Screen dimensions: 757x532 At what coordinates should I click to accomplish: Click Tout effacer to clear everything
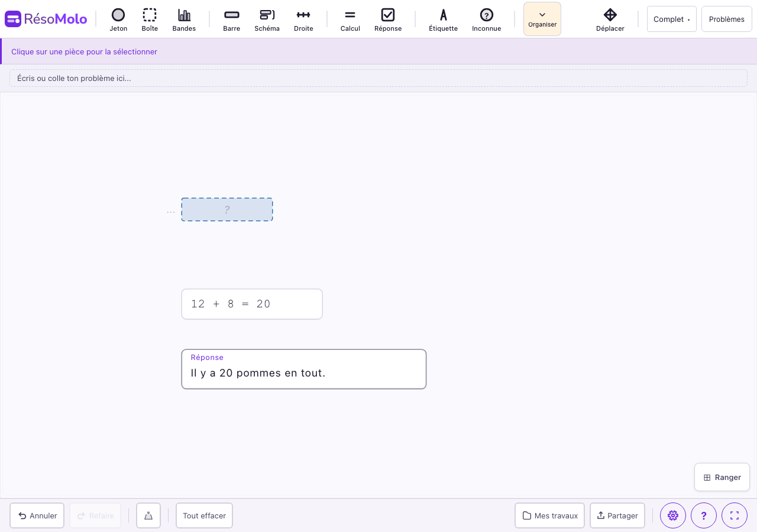[x=204, y=515]
